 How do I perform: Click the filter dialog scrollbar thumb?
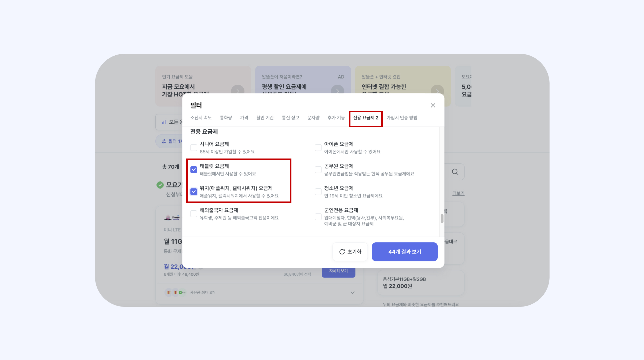pos(442,218)
